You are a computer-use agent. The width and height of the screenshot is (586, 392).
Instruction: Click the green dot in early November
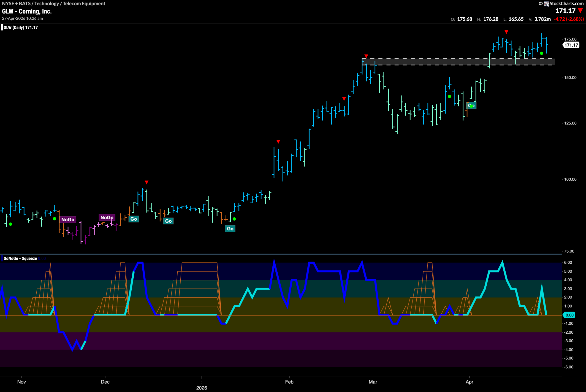click(x=11, y=224)
